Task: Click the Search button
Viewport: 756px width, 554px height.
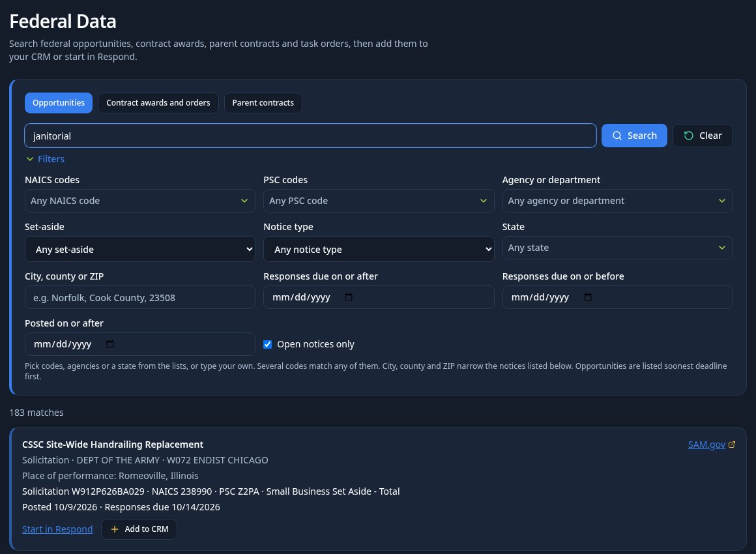Action: (634, 136)
